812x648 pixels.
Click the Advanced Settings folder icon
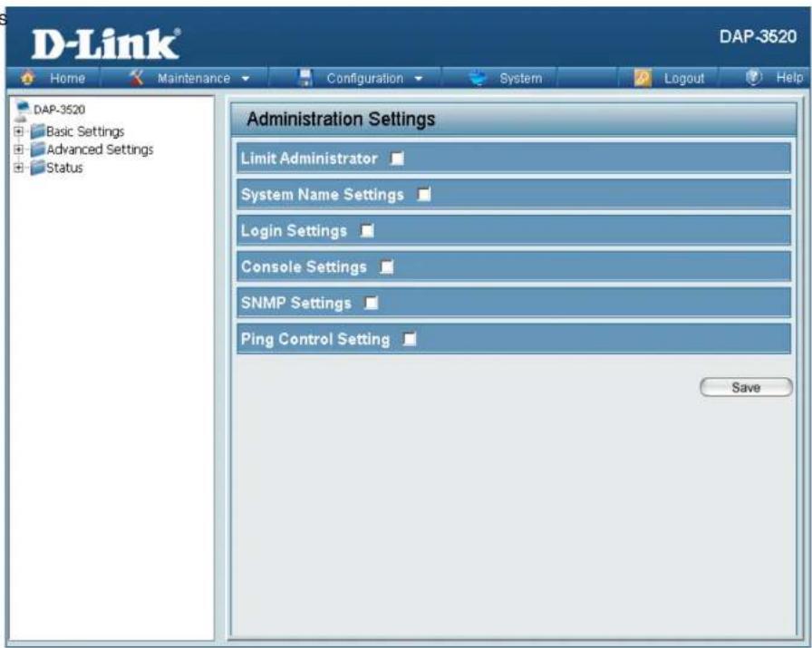(x=38, y=150)
